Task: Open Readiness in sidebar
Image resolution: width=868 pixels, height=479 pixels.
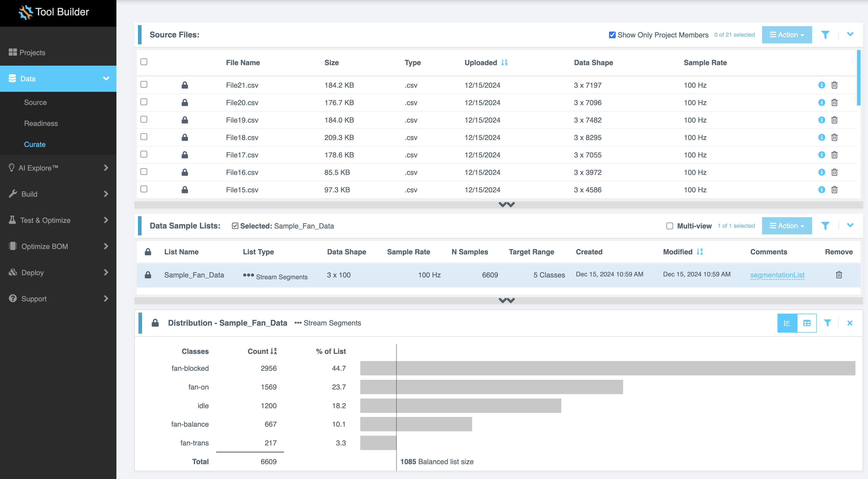Action: click(x=41, y=123)
